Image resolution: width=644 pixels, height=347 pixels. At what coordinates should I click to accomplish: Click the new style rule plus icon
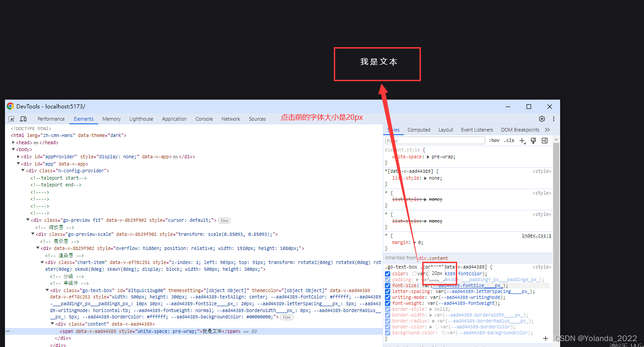coord(522,141)
